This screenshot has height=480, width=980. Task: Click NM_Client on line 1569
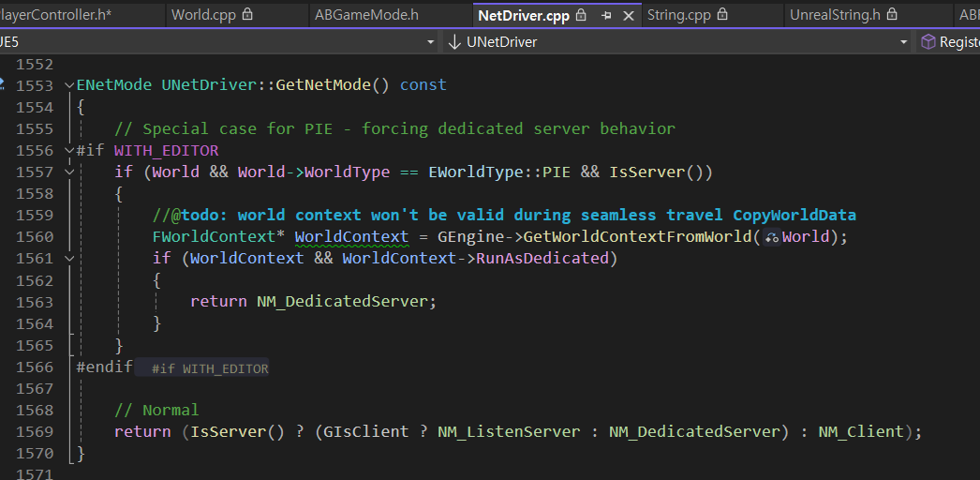point(861,432)
